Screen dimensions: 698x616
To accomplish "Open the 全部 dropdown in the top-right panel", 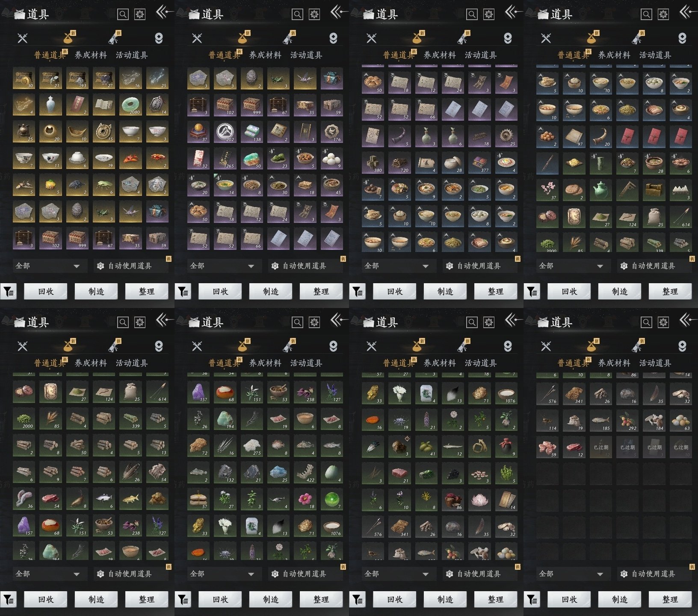I will [571, 266].
